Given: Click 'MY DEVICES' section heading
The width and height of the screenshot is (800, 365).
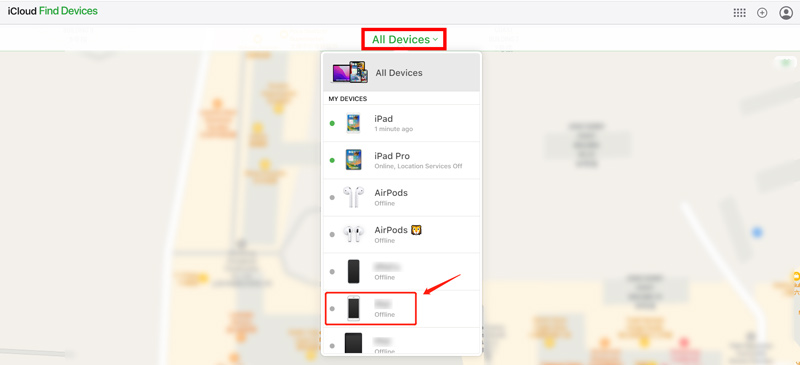Looking at the screenshot, I should click(347, 99).
